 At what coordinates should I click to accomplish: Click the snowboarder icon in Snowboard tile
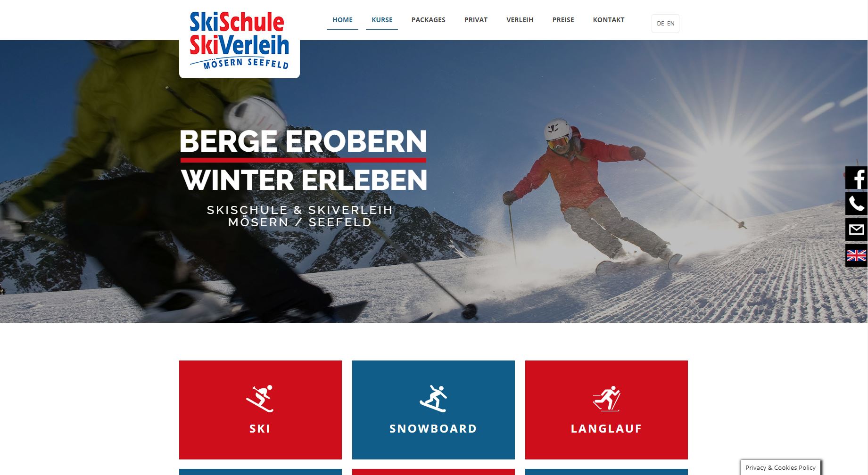[x=433, y=398]
